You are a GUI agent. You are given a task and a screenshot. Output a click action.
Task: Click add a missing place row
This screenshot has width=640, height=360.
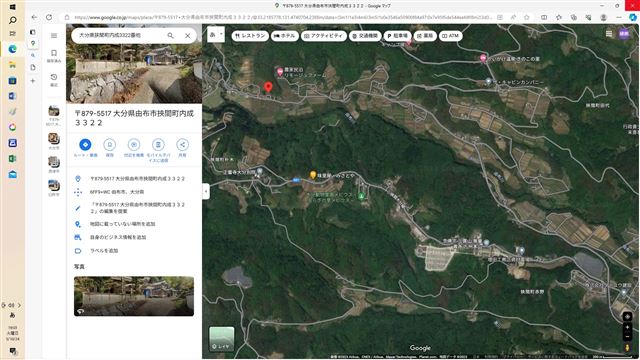(134, 224)
